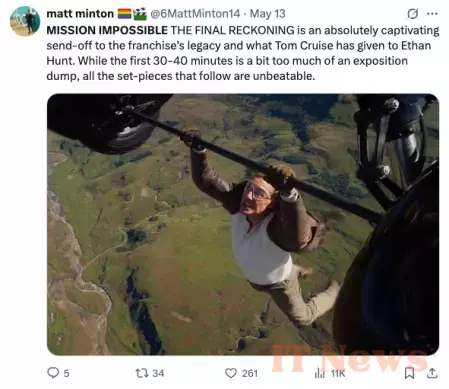The height and width of the screenshot is (389, 449).
Task: Open the three-dots more options menu
Action: (432, 14)
